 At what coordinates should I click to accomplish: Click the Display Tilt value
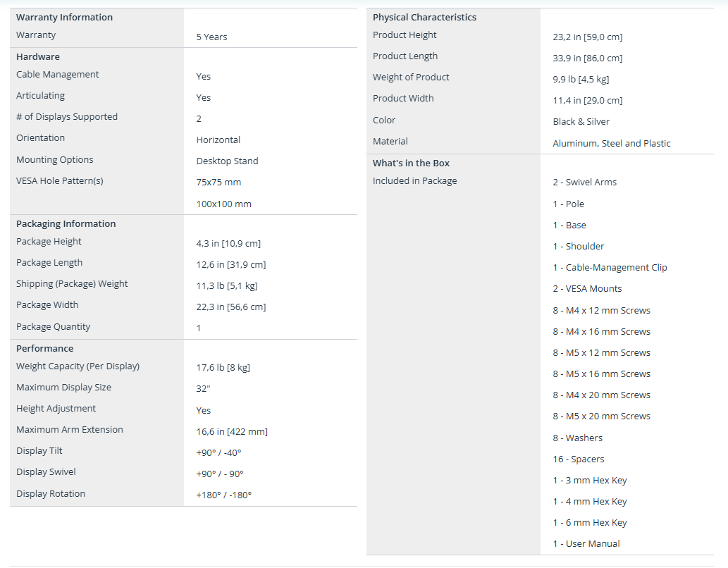(218, 452)
